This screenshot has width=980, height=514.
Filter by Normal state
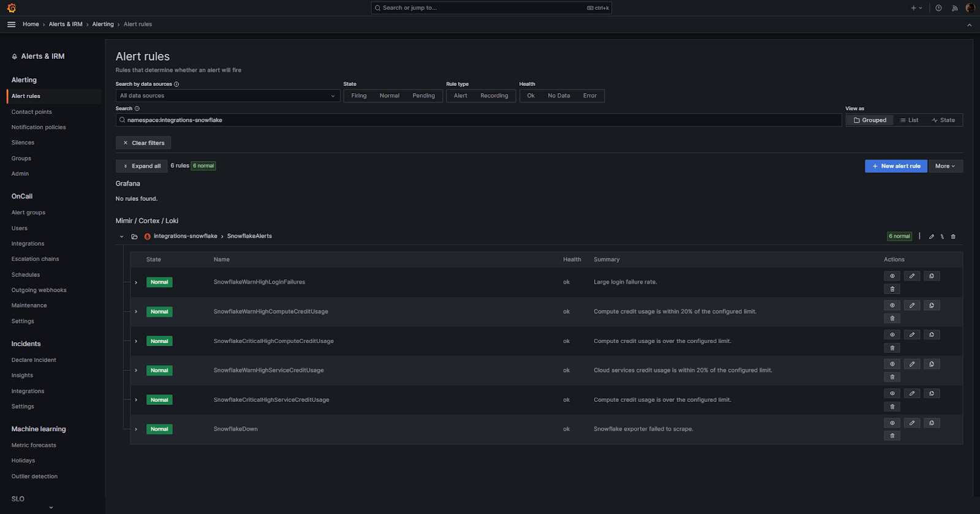(x=390, y=96)
